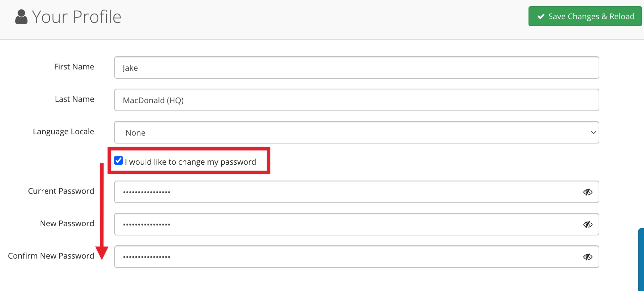Click the user silhouette icon beside Your Profile

pyautogui.click(x=22, y=17)
